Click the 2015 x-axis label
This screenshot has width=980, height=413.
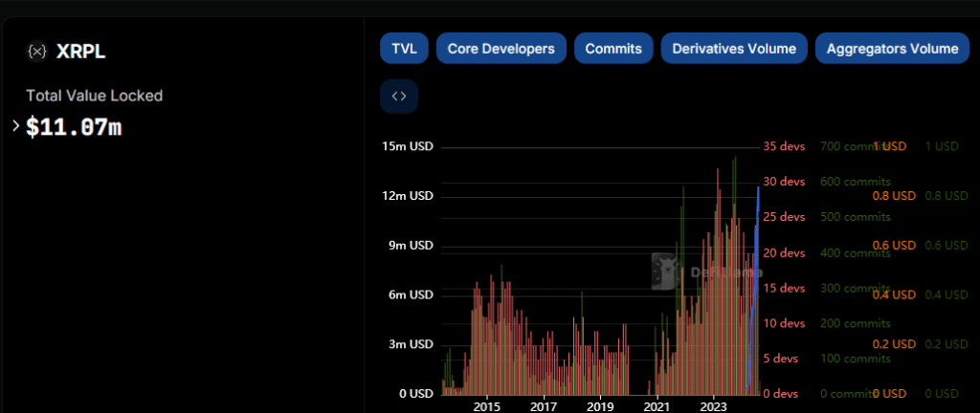tap(487, 406)
